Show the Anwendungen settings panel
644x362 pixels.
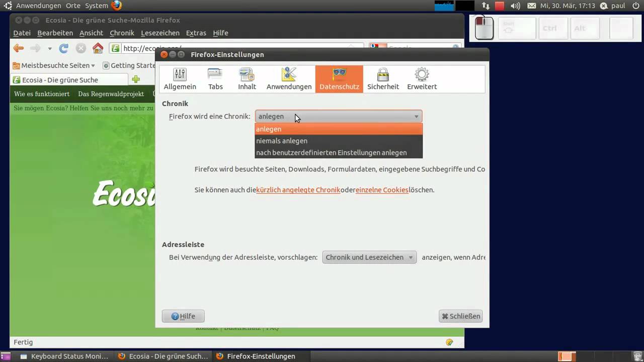click(x=289, y=79)
